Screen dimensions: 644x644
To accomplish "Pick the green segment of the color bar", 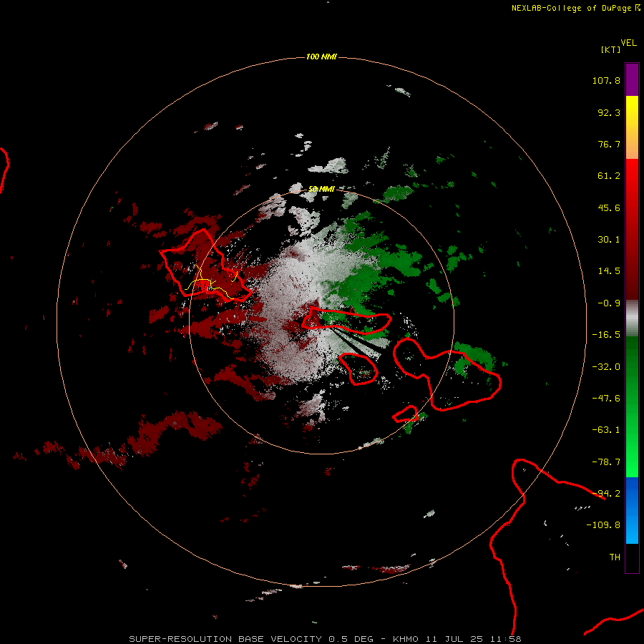I will pos(632,406).
